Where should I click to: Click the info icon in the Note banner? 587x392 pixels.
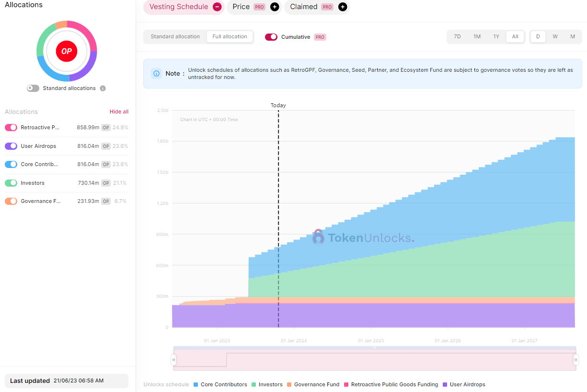point(156,73)
